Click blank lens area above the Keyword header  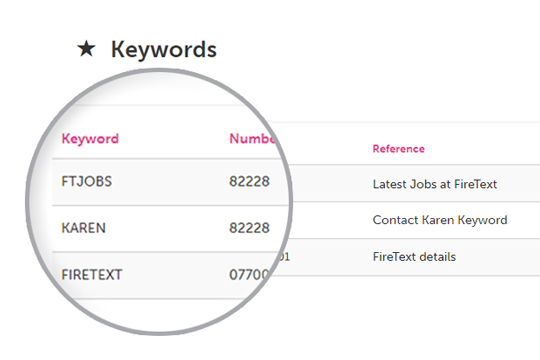[158, 90]
